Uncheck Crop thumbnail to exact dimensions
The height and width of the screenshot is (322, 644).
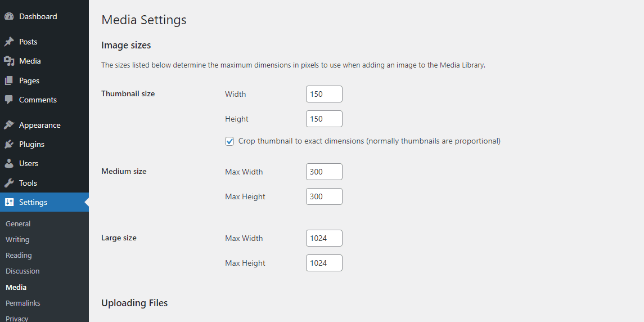click(x=229, y=141)
